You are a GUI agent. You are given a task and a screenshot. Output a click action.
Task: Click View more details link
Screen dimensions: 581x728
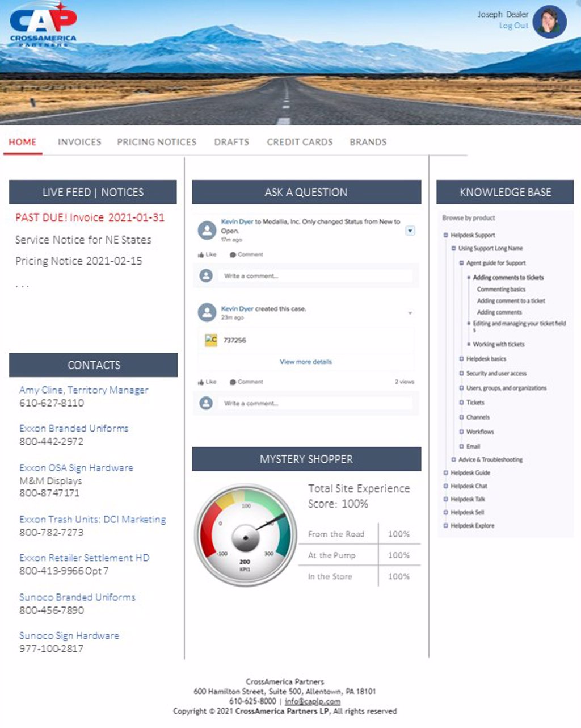click(306, 362)
